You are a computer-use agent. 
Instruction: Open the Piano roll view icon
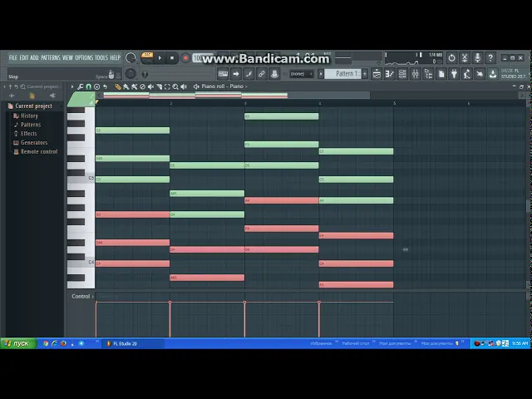390,74
